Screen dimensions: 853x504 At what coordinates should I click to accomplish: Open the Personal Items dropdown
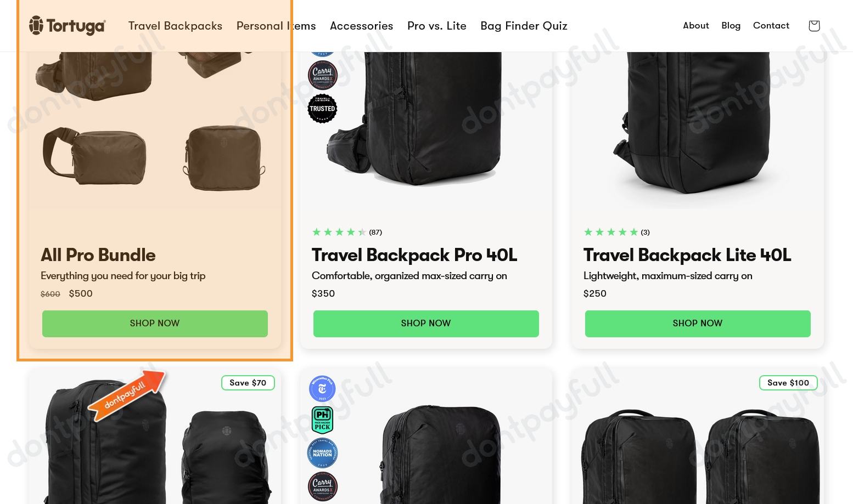(x=276, y=26)
